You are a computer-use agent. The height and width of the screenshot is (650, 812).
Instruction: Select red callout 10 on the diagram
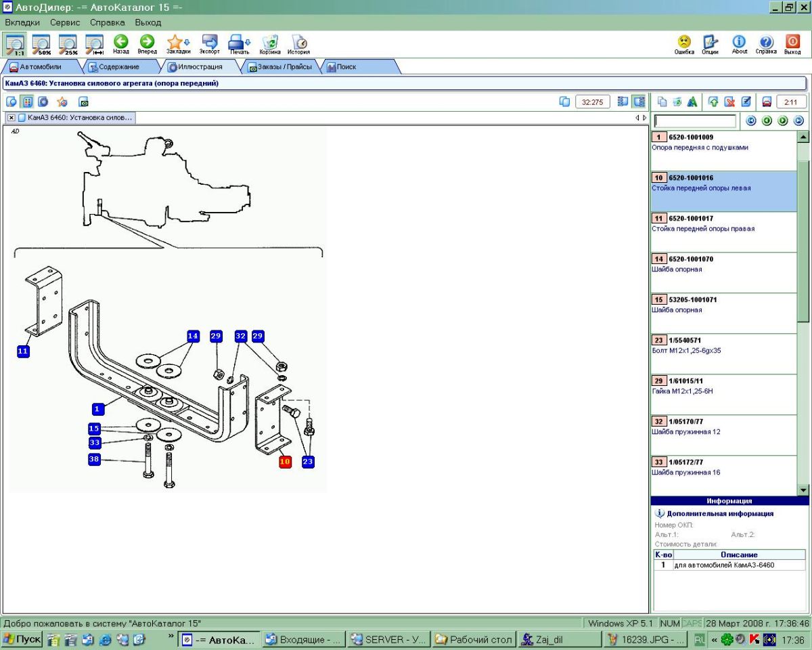(285, 462)
